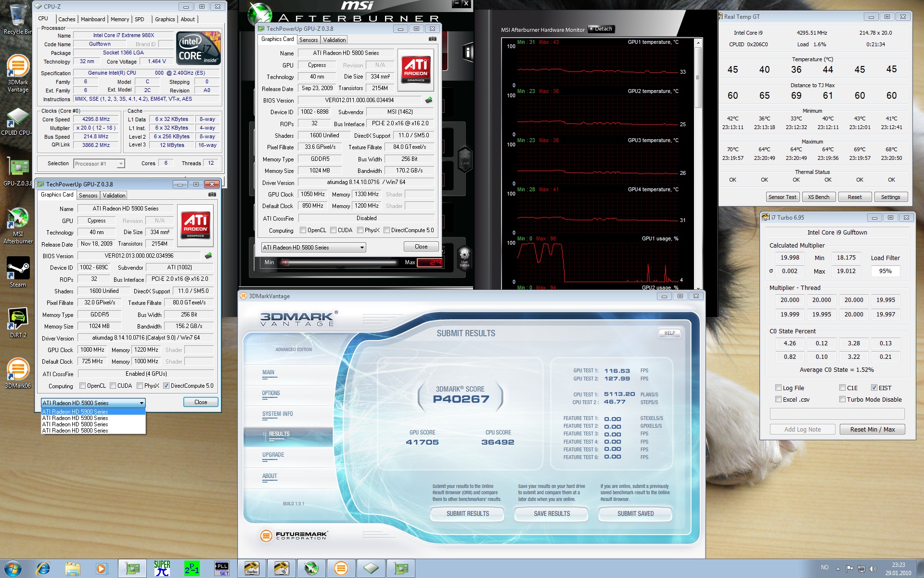Click the screenshot camera icon in HD 5900 GPU-Z
Viewport: 924px width, 578px height.
point(212,195)
